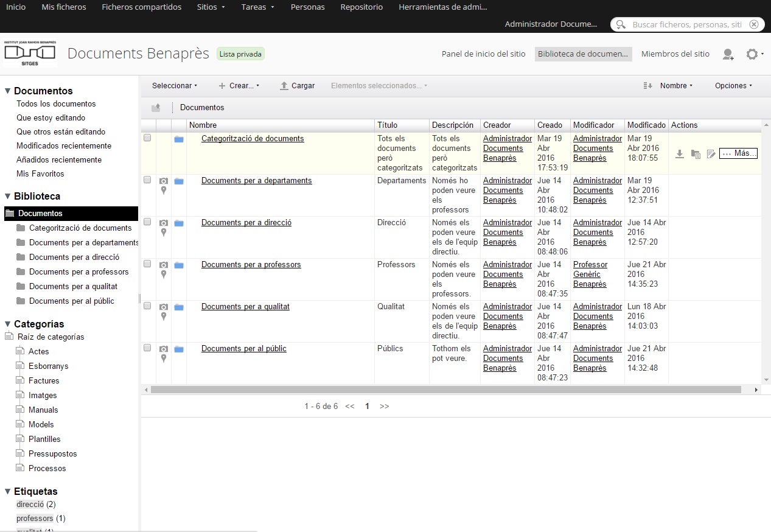The image size is (771, 532).
Task: Click the download icon for Categorització de documents
Action: pyautogui.click(x=680, y=154)
